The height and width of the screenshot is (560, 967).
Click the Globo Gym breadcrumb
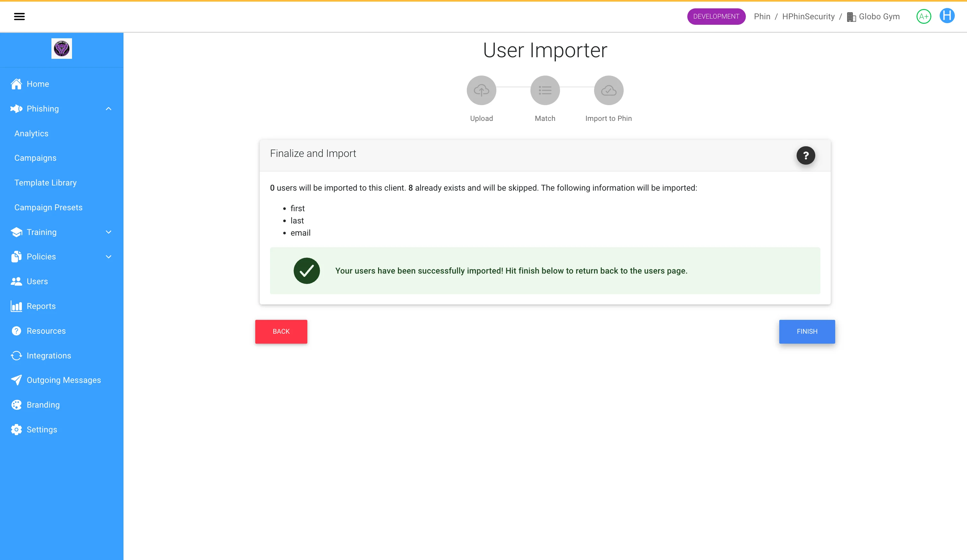click(879, 16)
